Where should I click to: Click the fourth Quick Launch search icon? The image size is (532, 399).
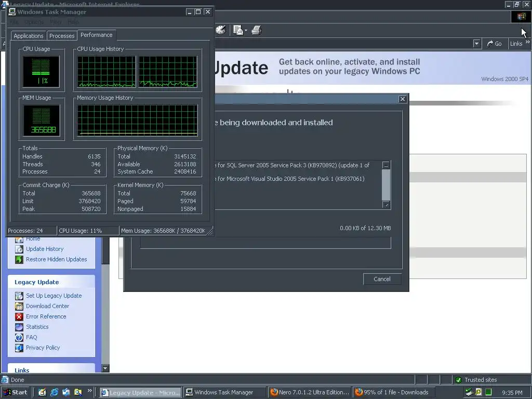coord(78,392)
